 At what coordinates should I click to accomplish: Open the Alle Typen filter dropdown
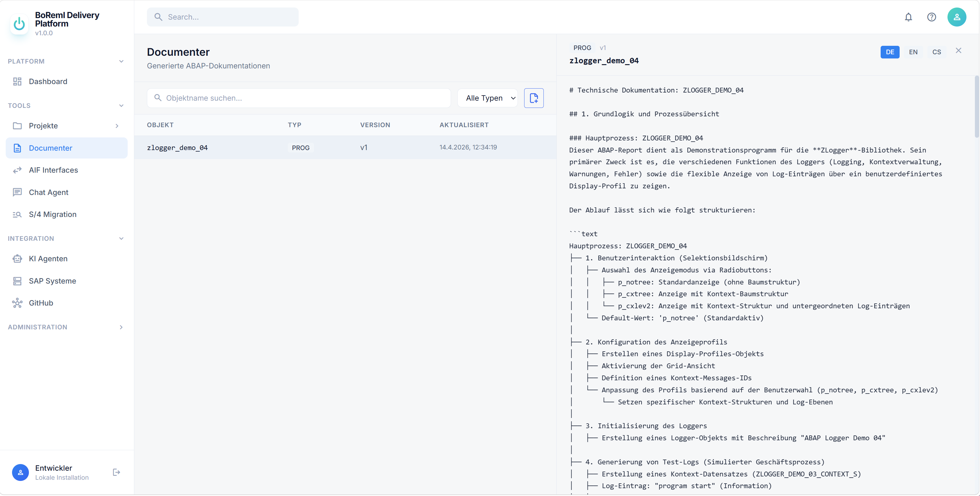(488, 98)
